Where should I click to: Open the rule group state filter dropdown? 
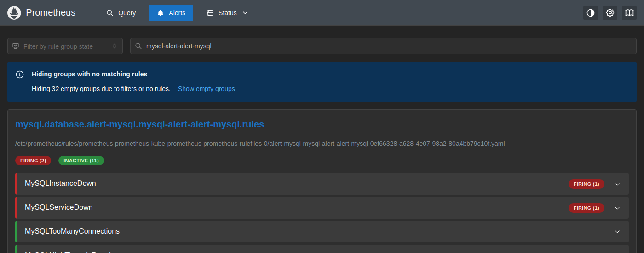[65, 46]
